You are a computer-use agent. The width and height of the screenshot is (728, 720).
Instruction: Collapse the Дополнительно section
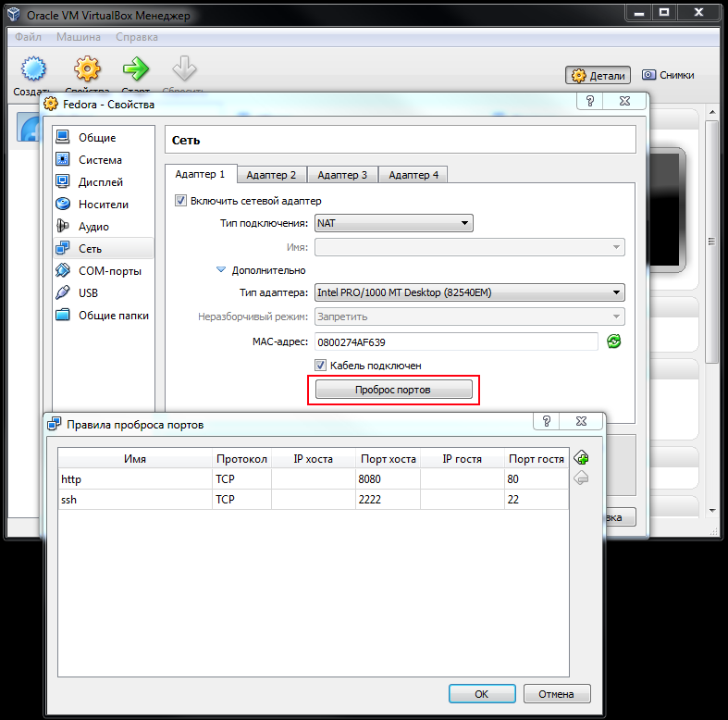pyautogui.click(x=221, y=270)
